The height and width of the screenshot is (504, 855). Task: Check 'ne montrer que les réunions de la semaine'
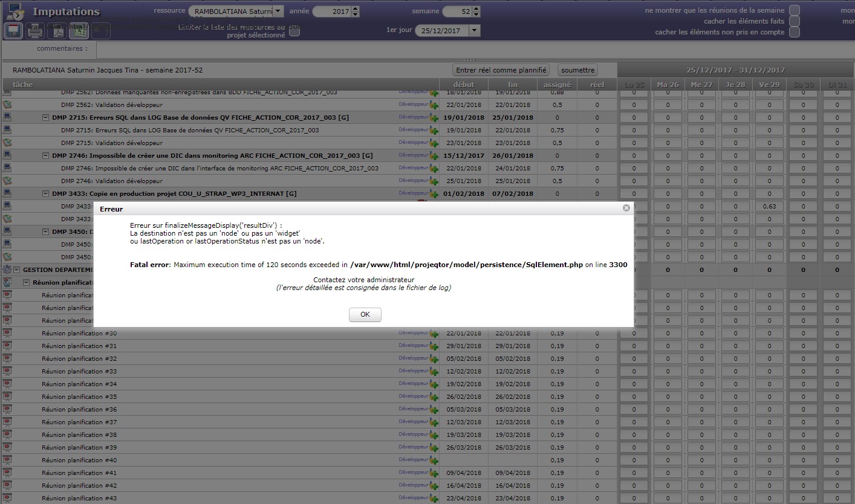[795, 10]
